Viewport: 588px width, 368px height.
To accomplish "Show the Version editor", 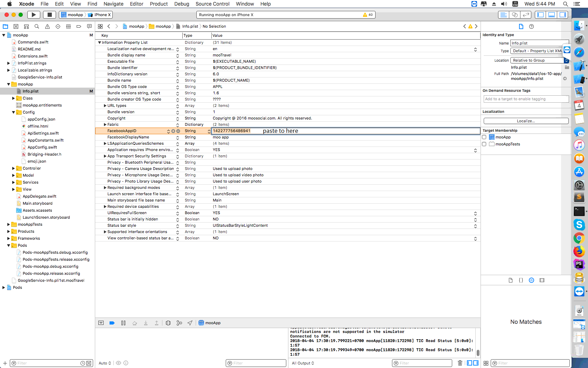I will [526, 15].
